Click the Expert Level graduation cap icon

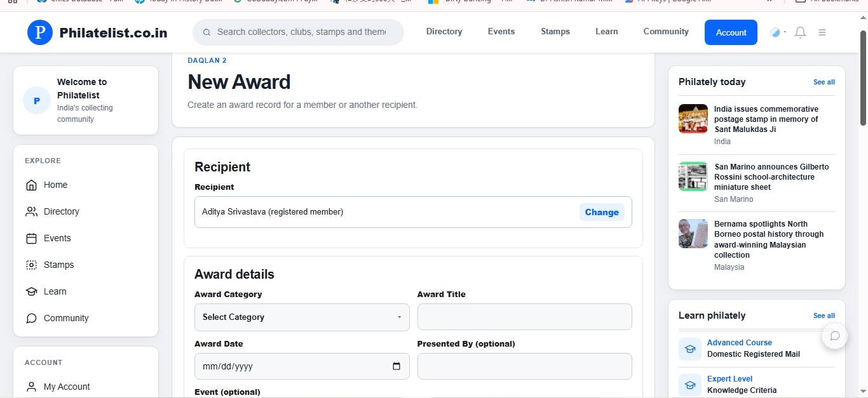[x=690, y=385]
